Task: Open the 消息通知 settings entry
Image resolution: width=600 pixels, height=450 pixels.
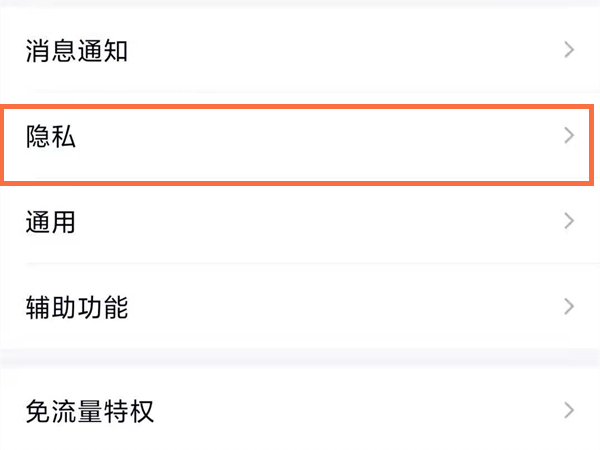Action: point(300,50)
